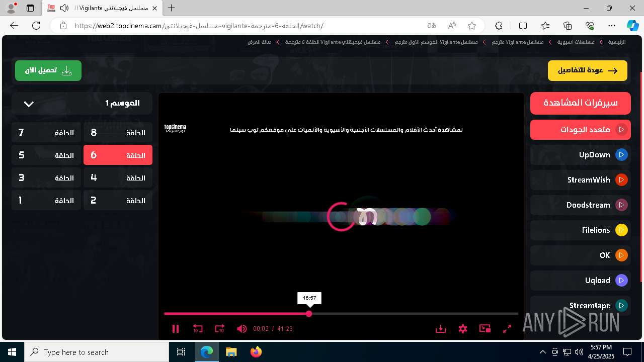Expand the الموسم 1 season dropdown
This screenshot has width=644, height=362.
82,104
